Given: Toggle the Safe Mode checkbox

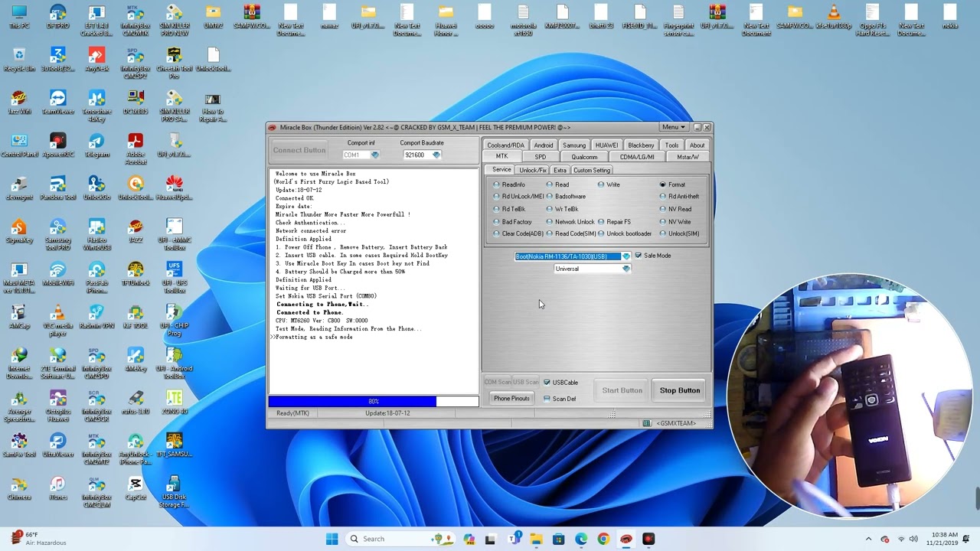Looking at the screenshot, I should click(x=652, y=256).
